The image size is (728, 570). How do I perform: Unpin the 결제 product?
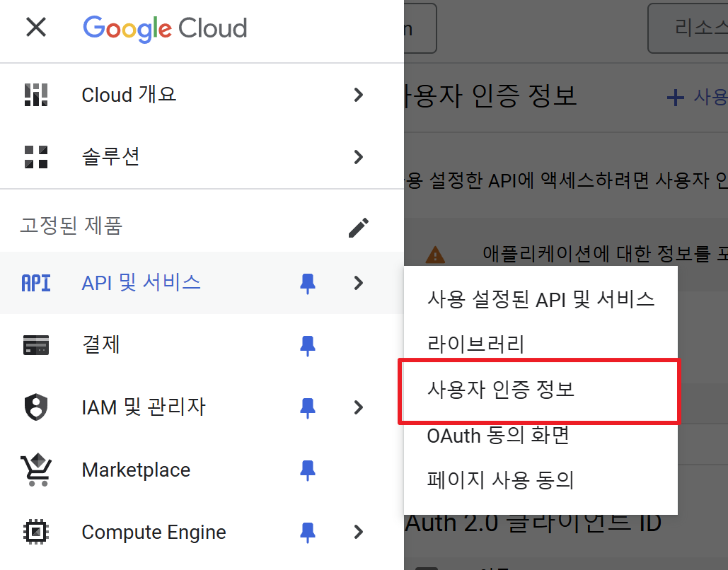[x=307, y=346]
